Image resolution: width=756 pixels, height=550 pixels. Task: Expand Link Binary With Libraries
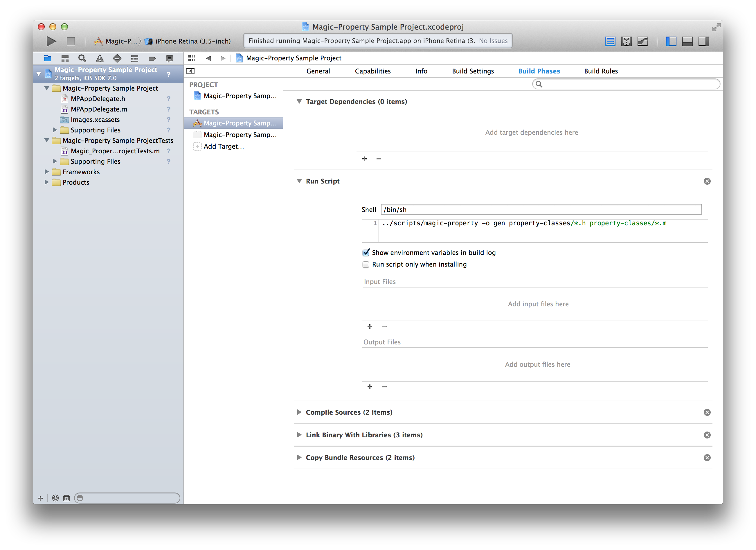[x=299, y=434]
